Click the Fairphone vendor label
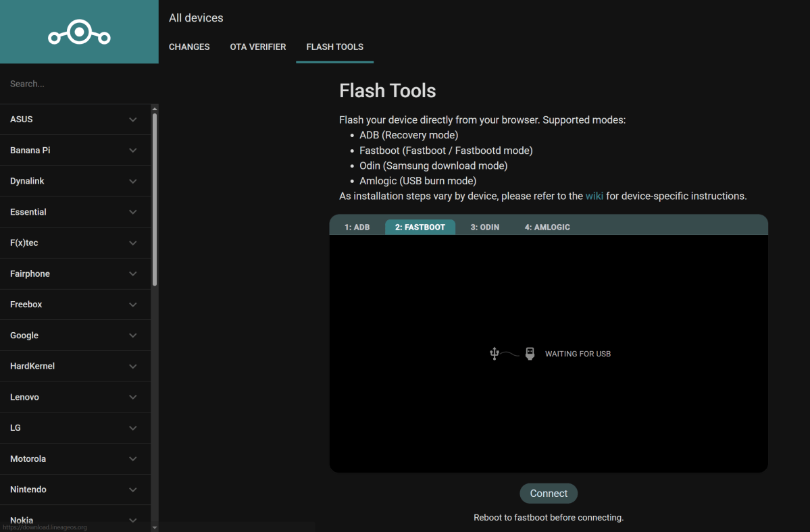The height and width of the screenshot is (532, 810). pyautogui.click(x=30, y=273)
